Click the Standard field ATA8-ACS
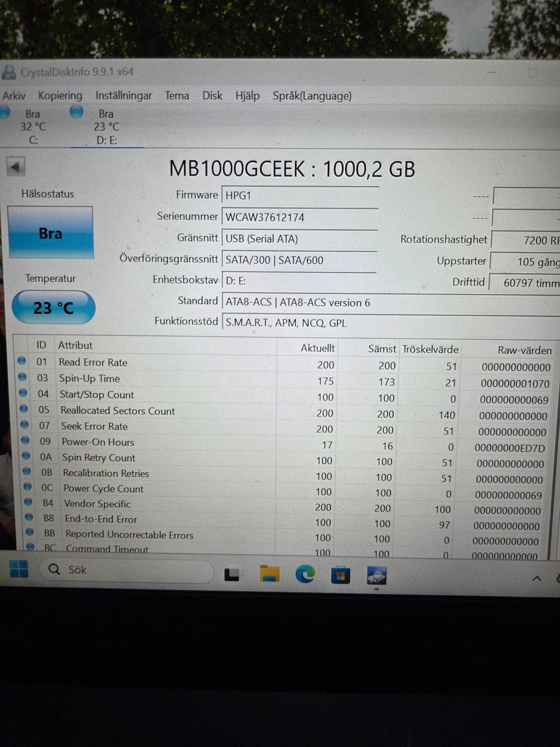This screenshot has height=747, width=560. tap(391, 302)
